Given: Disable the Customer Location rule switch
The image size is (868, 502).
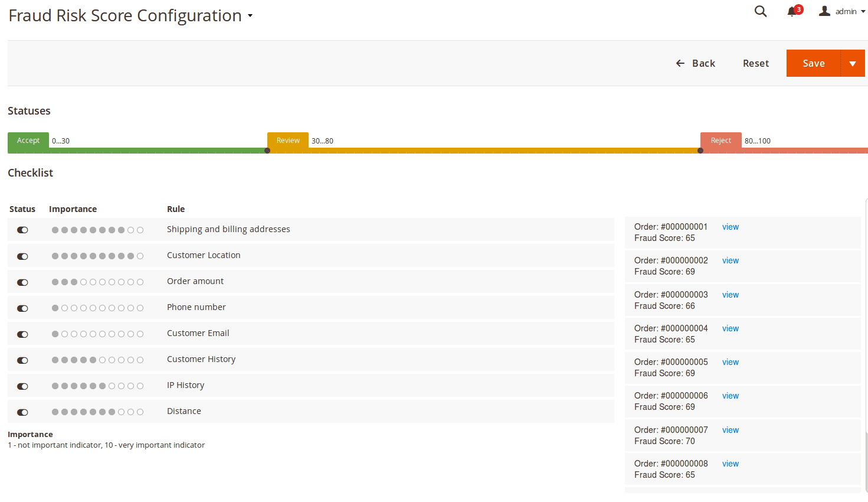Looking at the screenshot, I should pos(22,256).
